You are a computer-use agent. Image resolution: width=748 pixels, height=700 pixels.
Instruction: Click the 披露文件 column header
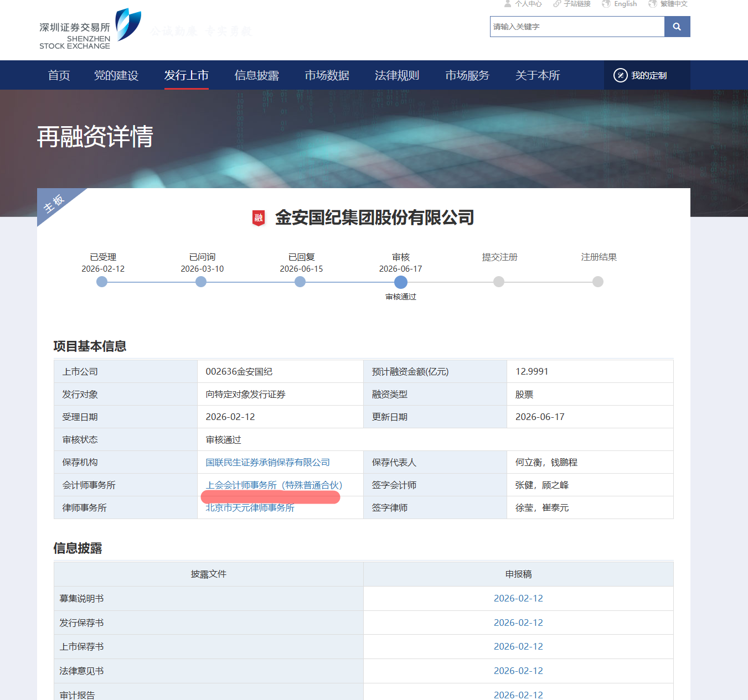click(209, 574)
